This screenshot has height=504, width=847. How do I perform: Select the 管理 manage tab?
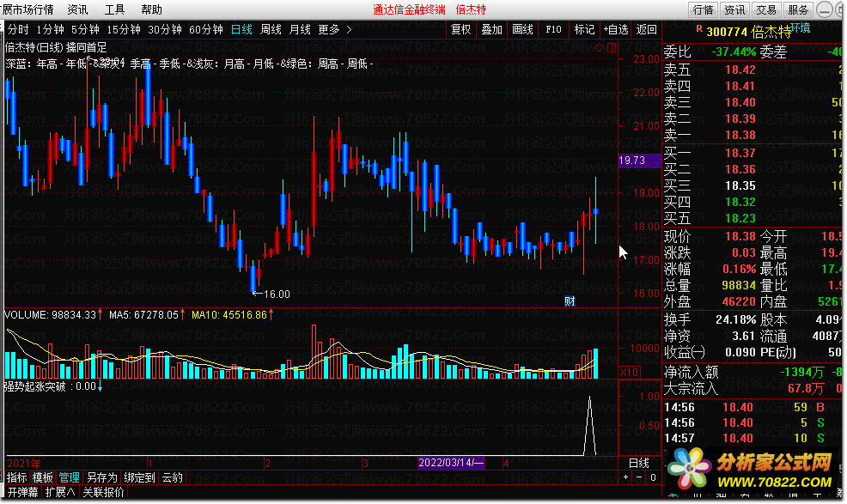[x=69, y=477]
